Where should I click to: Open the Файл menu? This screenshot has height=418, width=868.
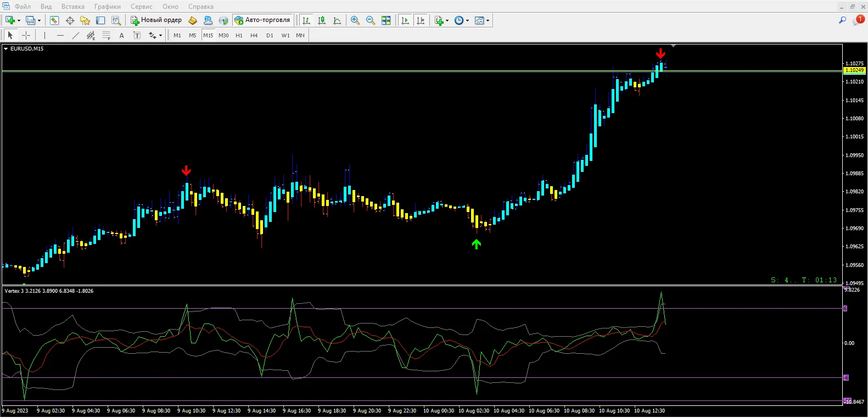pyautogui.click(x=23, y=7)
